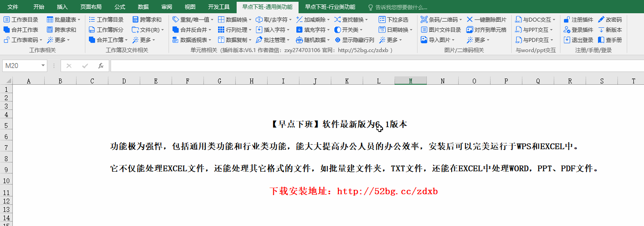
Task: Open the 查手册 manual lookup button
Action: point(610,40)
